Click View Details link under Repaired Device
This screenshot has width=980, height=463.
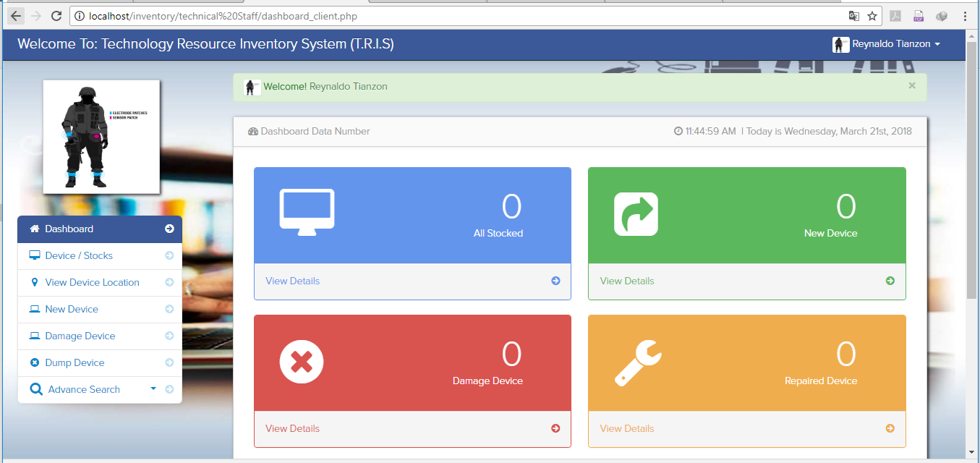pyautogui.click(x=626, y=428)
